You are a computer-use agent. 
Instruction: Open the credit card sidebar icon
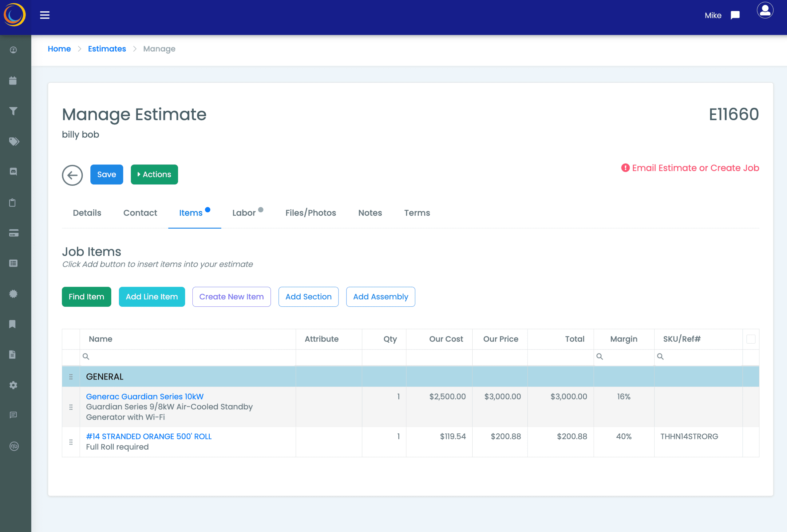click(x=14, y=233)
